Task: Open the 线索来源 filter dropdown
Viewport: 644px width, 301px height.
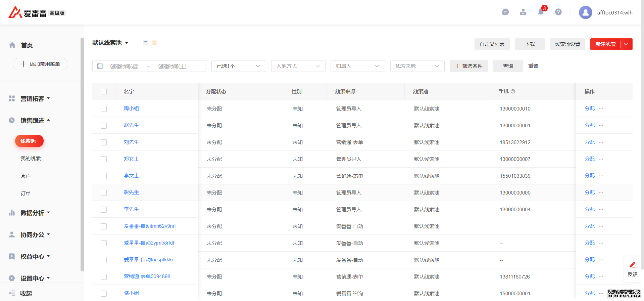Action: pos(417,66)
